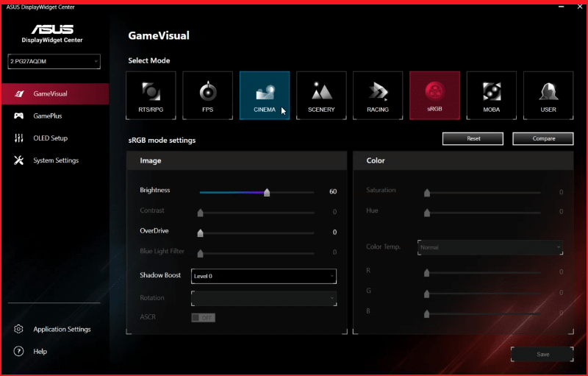
Task: Switch to Scenery mode
Action: (x=321, y=96)
